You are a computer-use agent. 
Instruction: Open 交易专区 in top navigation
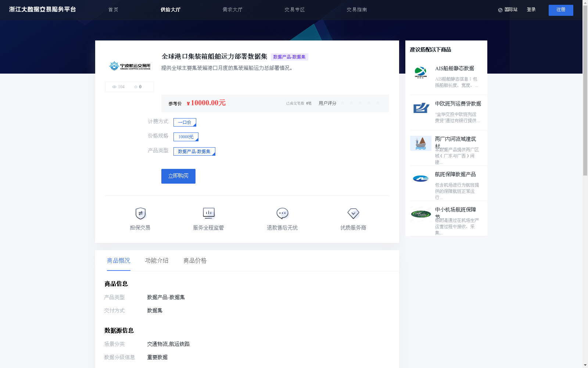tap(294, 10)
